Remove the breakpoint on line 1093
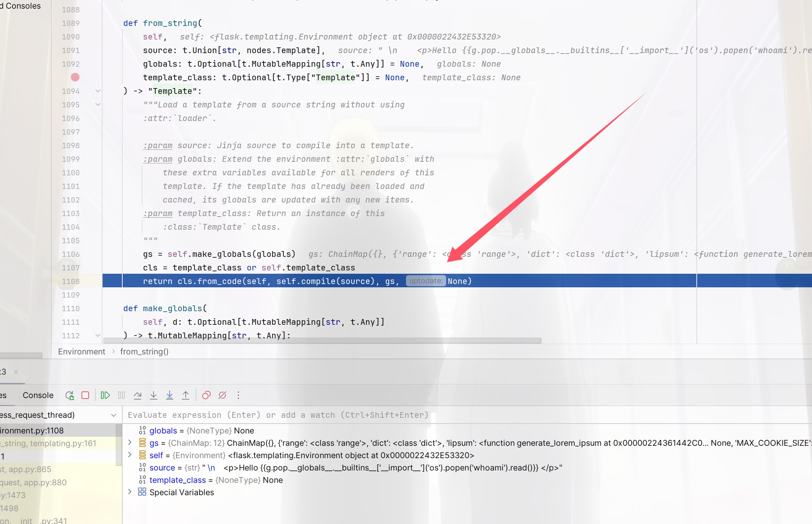 click(75, 77)
